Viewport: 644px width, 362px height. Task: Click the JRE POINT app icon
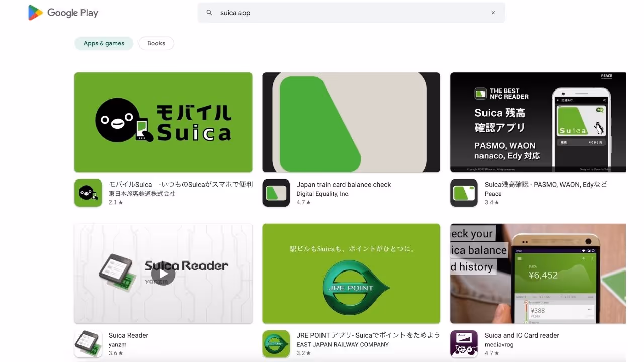(x=276, y=344)
